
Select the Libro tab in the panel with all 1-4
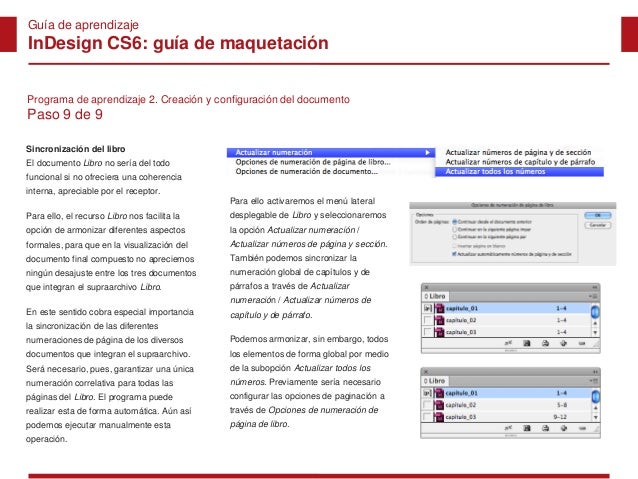[435, 296]
